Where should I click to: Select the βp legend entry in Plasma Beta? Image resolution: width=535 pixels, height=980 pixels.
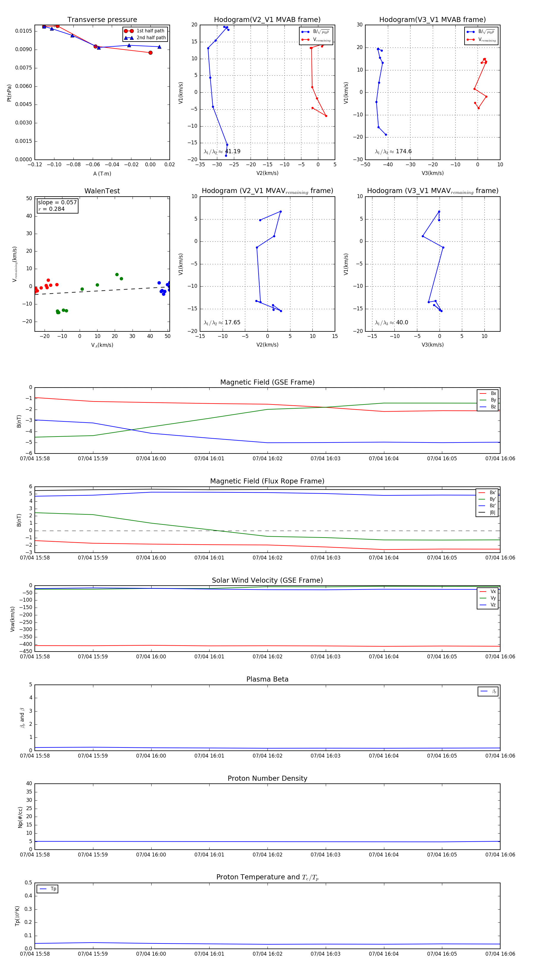tap(489, 691)
